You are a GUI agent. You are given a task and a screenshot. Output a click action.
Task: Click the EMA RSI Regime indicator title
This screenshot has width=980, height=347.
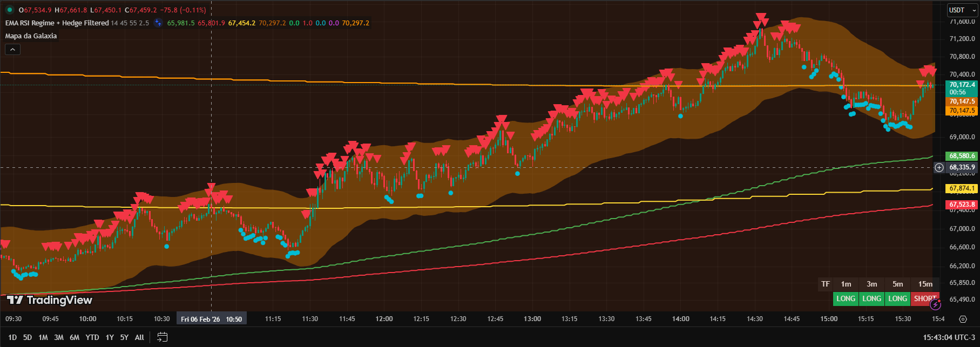point(57,23)
